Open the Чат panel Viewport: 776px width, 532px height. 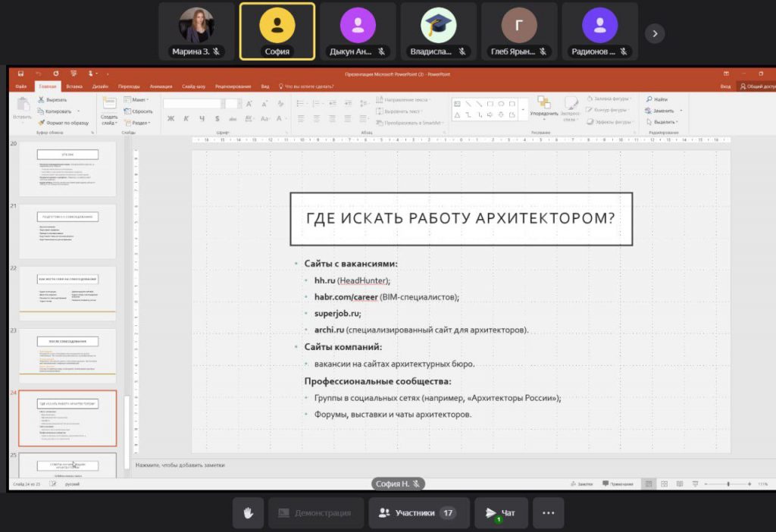500,513
